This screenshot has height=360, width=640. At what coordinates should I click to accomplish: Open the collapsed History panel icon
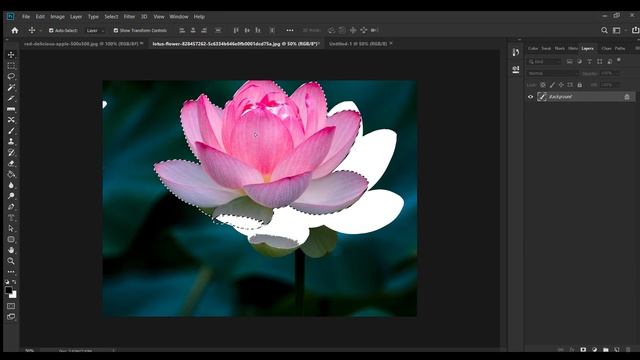pyautogui.click(x=516, y=52)
